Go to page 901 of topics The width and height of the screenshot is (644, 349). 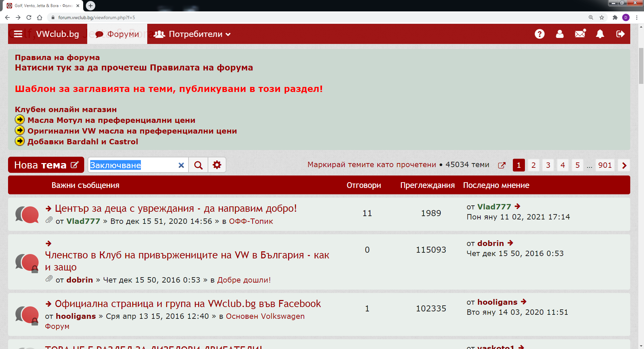[x=605, y=165]
